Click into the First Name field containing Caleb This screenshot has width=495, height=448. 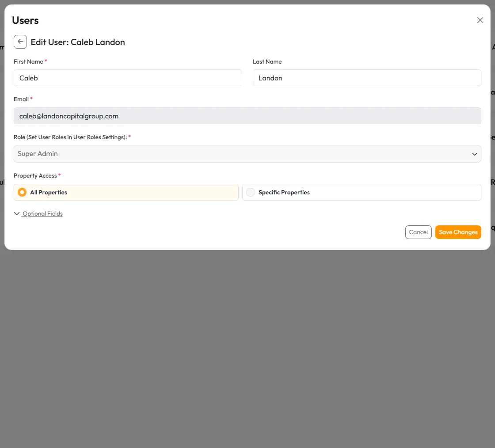click(128, 78)
